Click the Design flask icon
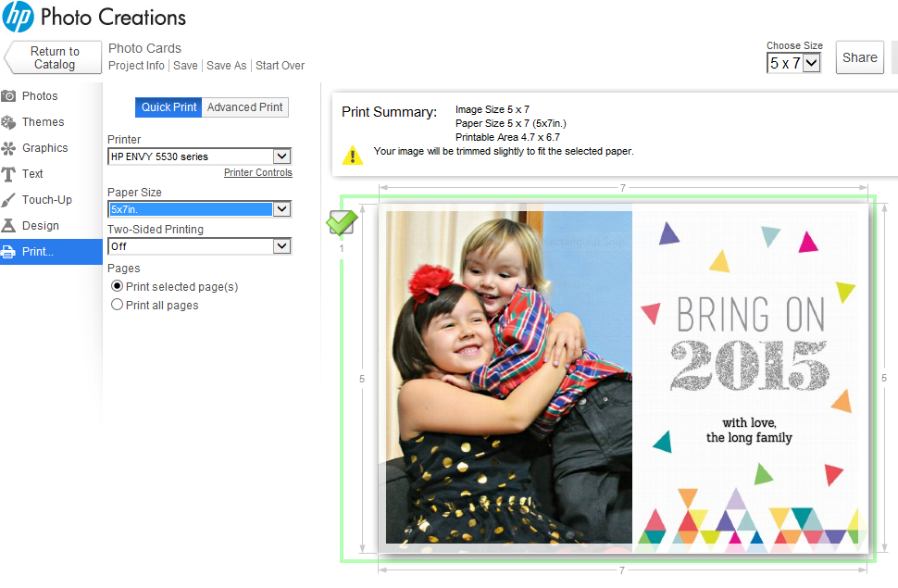Screen dimensions: 898x588 pyautogui.click(x=8, y=225)
